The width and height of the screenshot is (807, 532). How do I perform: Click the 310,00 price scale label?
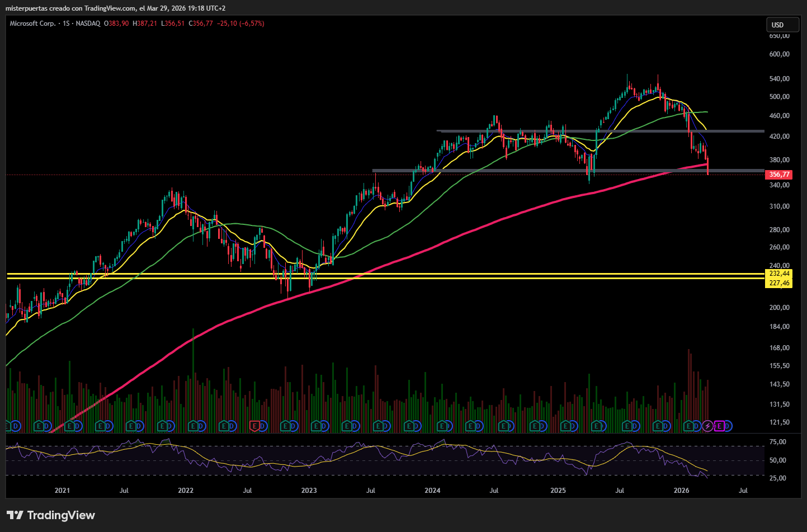[780, 206]
